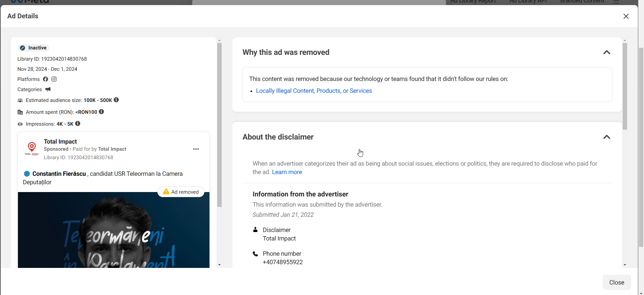Open the Ad Library Report menu item
This screenshot has width=644, height=295.
[x=473, y=2]
